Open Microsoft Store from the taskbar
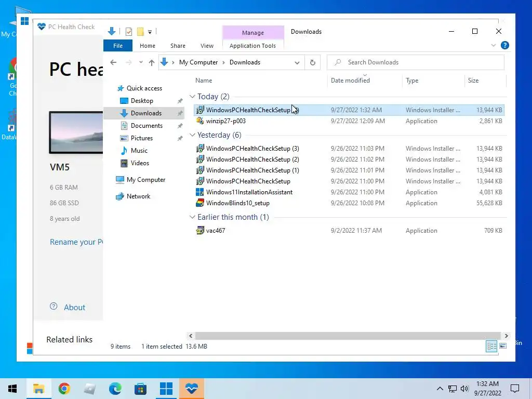Image resolution: width=532 pixels, height=399 pixels. [140, 389]
